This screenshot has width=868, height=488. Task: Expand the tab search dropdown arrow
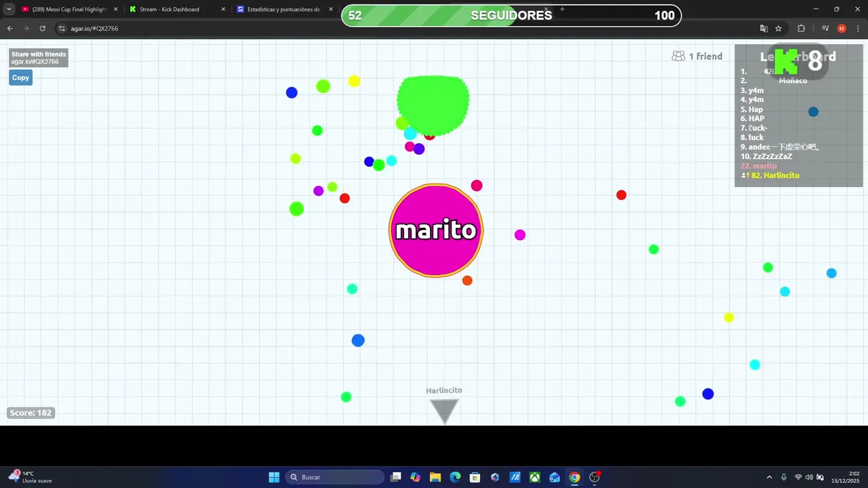(9, 9)
